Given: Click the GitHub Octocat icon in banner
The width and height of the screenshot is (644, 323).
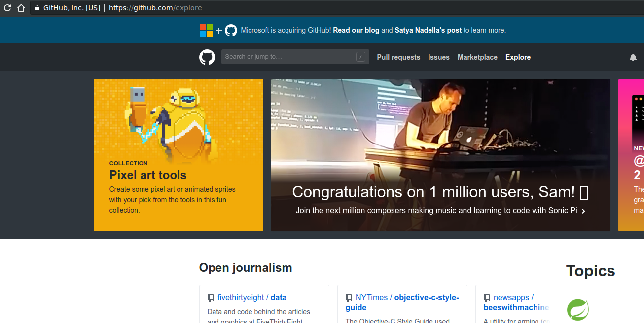Looking at the screenshot, I should click(231, 31).
